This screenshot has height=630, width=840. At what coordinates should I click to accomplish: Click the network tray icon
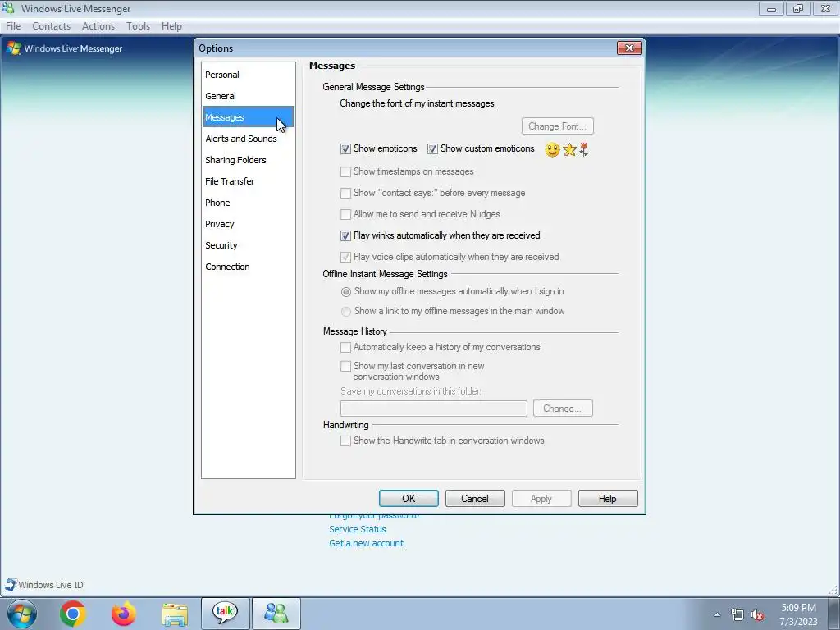coord(737,614)
